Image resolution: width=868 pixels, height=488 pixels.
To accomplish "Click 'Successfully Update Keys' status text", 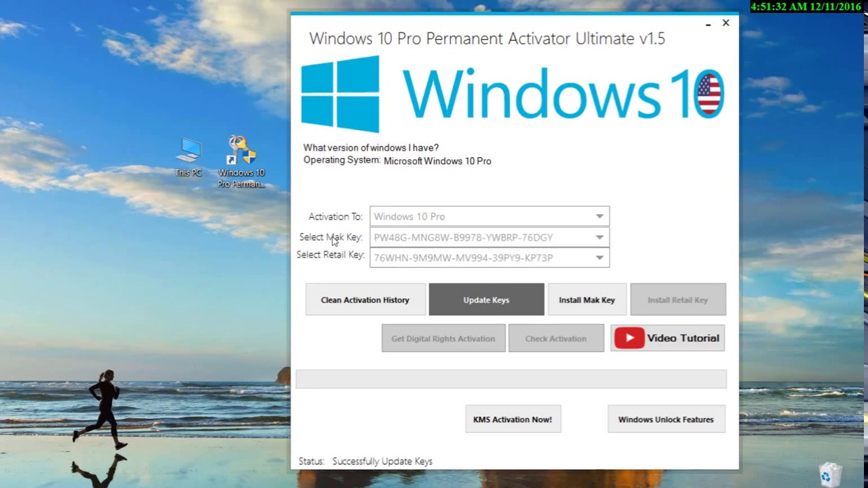I will (x=382, y=462).
